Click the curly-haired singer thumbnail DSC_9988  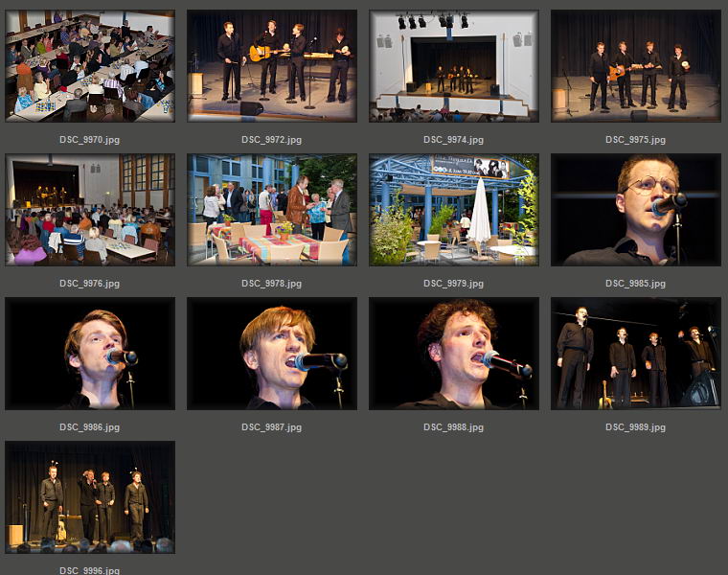[453, 354]
